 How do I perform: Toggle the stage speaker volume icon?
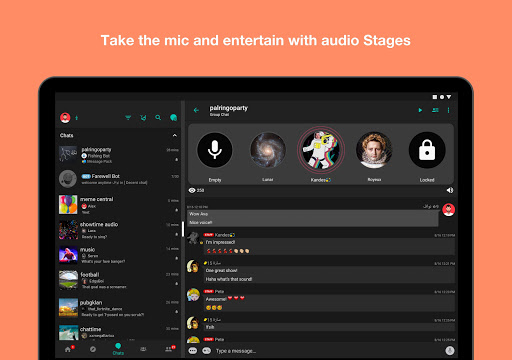450,190
